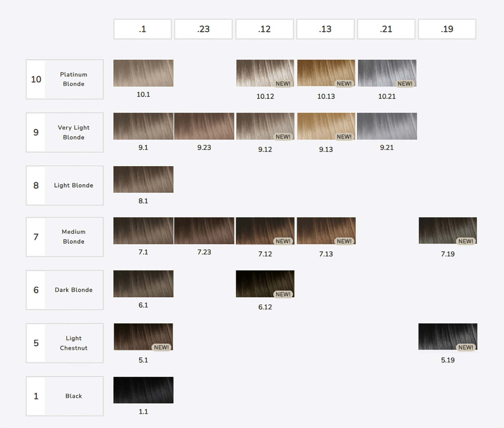Choose the 9.23 hair color swatch
This screenshot has height=428, width=504.
(x=204, y=126)
